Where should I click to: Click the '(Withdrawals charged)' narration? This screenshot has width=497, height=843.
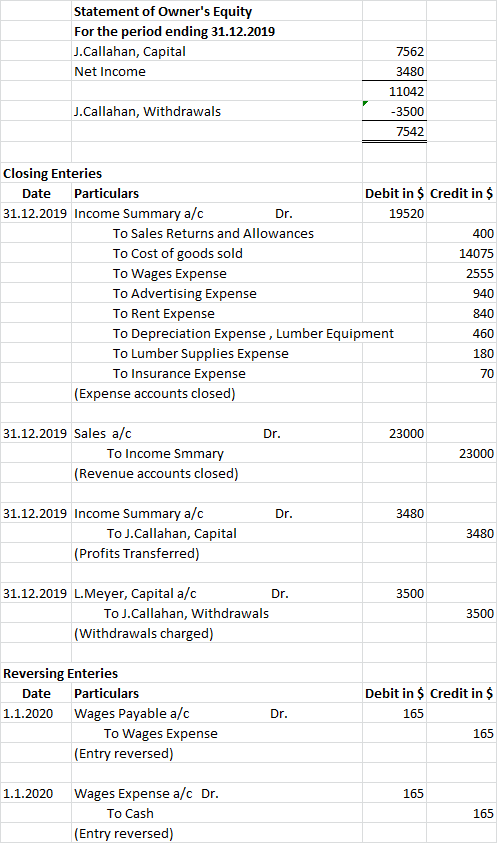click(x=144, y=634)
